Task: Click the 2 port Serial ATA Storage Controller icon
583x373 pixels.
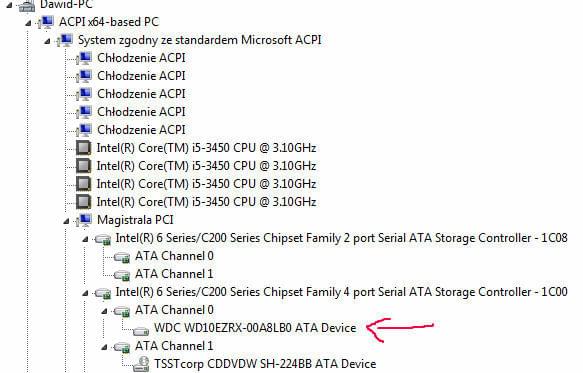Action: (103, 239)
